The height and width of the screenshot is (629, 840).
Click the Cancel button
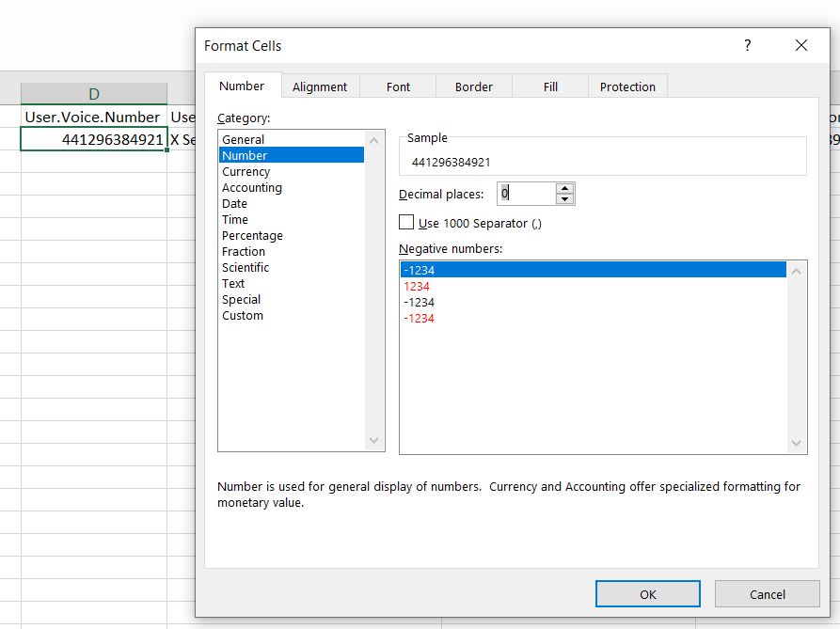(x=767, y=594)
